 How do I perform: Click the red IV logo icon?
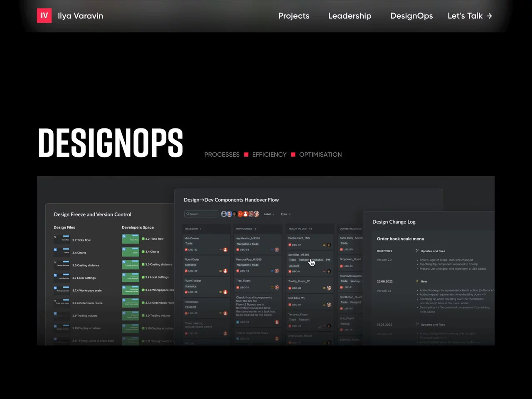tap(44, 16)
